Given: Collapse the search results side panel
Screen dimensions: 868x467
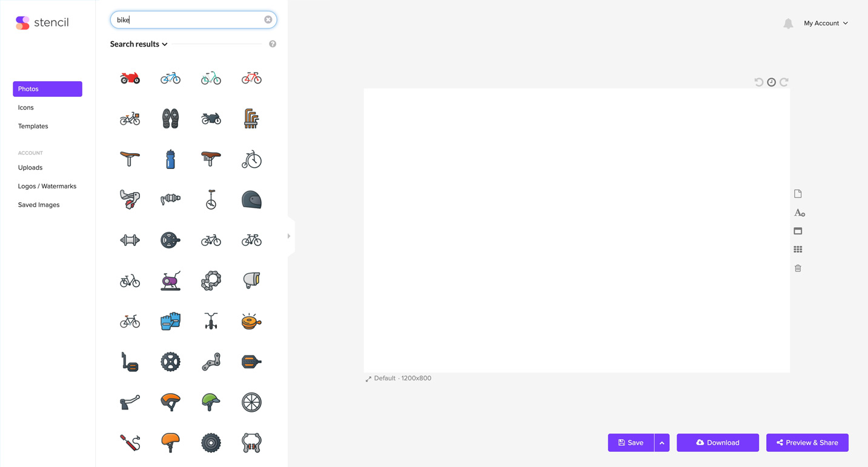Looking at the screenshot, I should click(x=289, y=236).
